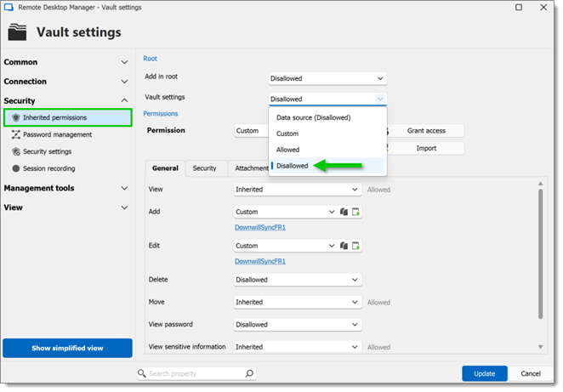Expand the Connection section
Viewport: 563px width, 392px height.
[124, 82]
